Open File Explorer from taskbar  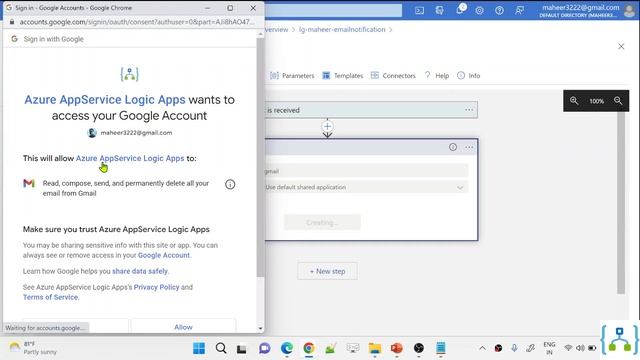point(375,348)
